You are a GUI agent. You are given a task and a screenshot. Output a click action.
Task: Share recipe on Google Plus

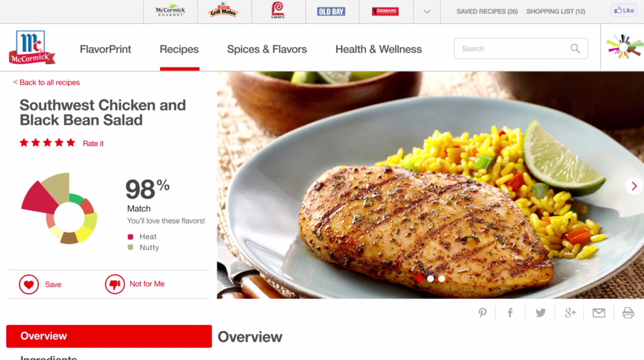(x=570, y=313)
